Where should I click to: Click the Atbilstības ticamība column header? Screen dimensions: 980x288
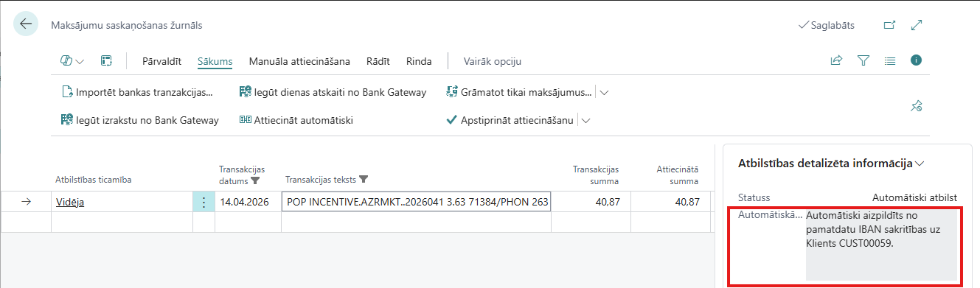pyautogui.click(x=94, y=180)
